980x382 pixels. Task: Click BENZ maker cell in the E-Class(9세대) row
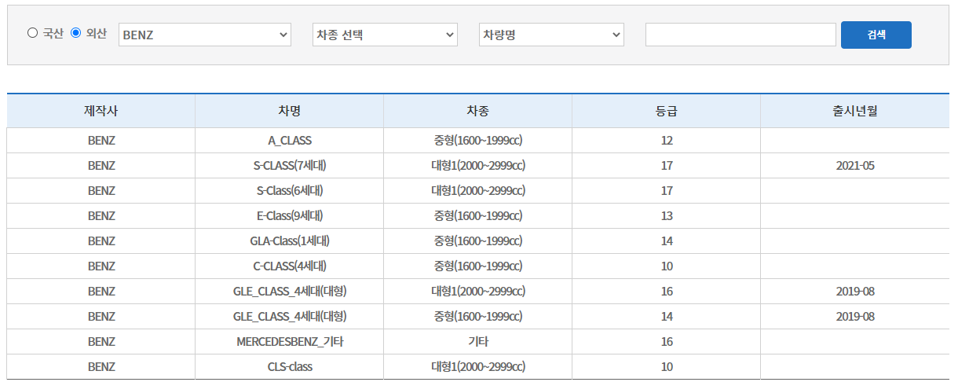101,216
